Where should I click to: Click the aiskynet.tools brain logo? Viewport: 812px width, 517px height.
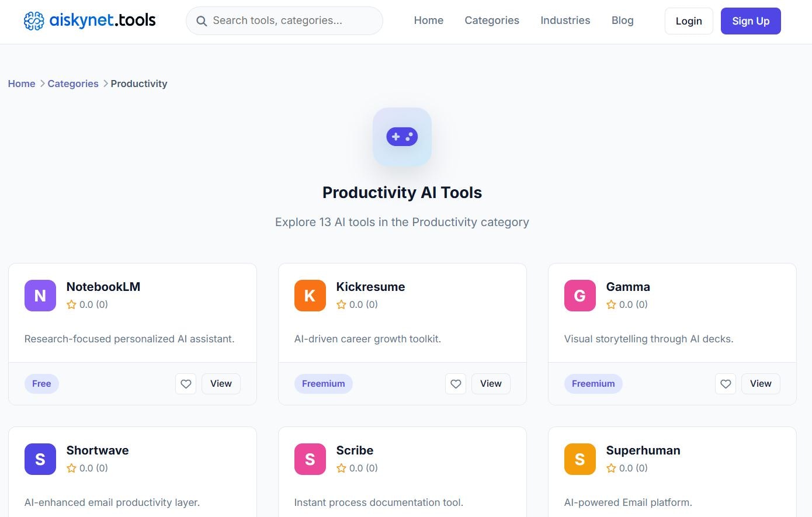(34, 20)
